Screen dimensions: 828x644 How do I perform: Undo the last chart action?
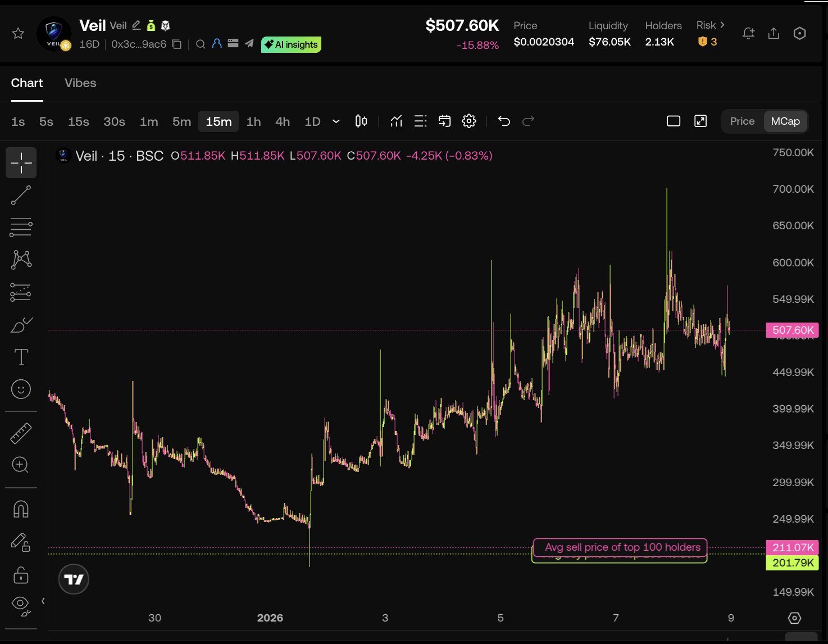click(x=504, y=121)
